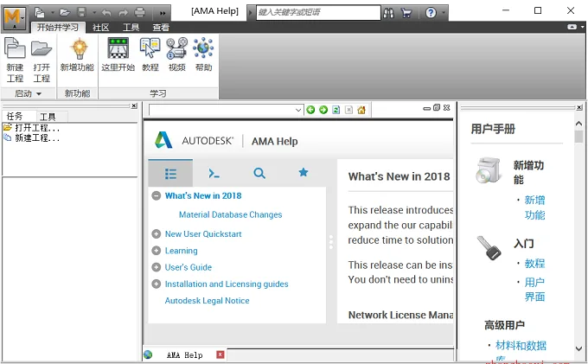
Task: Close the AMA Help bottom tab with red X
Action: [x=220, y=354]
